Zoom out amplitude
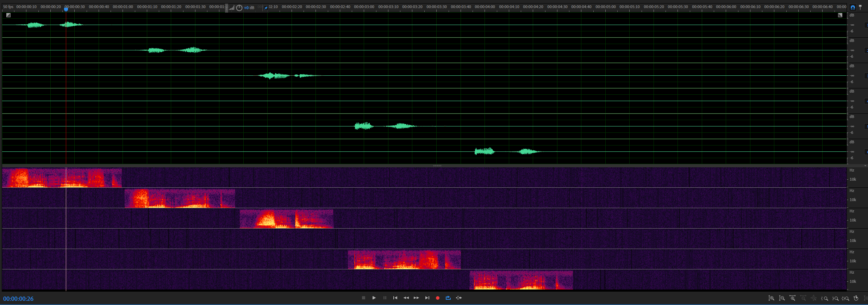Viewport: 868px width, 305px height. pos(782,298)
